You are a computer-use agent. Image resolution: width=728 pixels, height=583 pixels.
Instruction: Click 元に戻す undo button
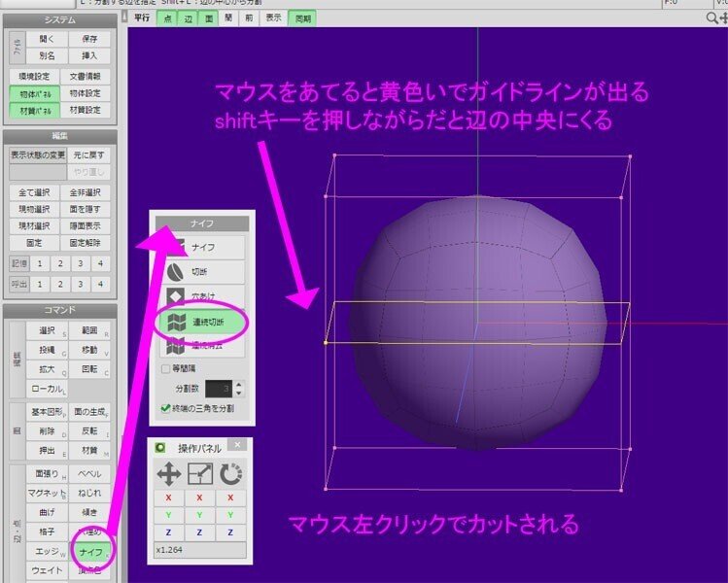(88, 155)
